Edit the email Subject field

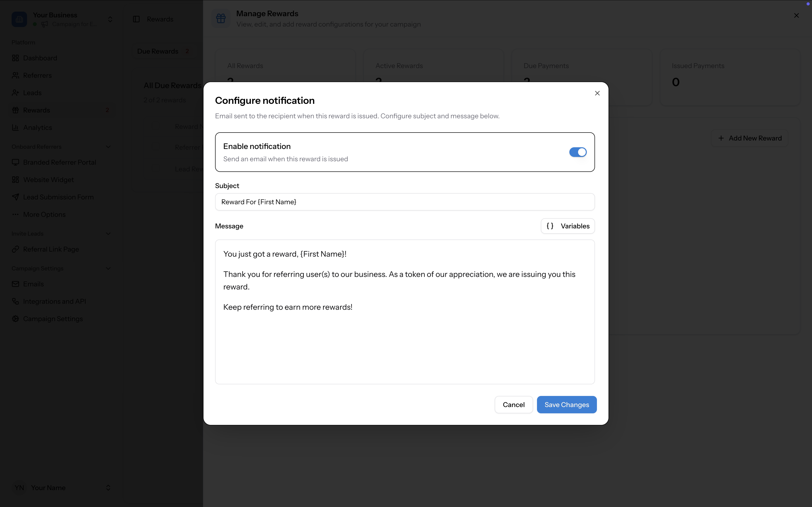click(404, 202)
